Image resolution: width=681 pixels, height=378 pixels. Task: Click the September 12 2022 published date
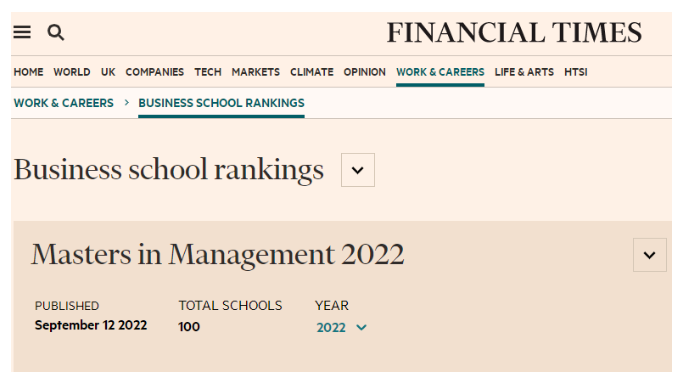pyautogui.click(x=91, y=325)
